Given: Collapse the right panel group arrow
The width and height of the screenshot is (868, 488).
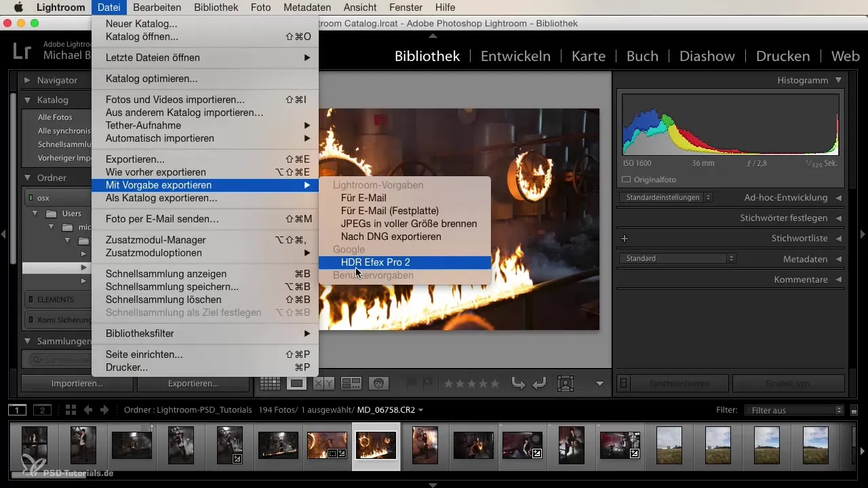Looking at the screenshot, I should click(x=863, y=234).
